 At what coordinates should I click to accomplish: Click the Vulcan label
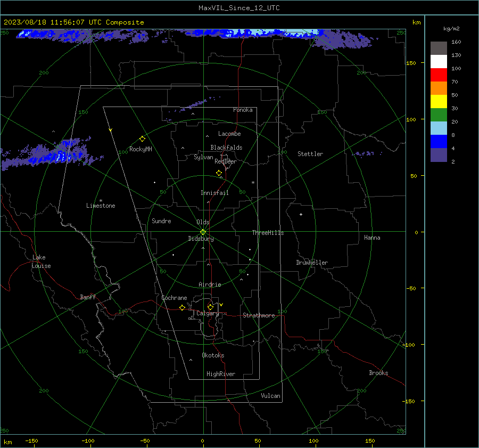(x=270, y=396)
